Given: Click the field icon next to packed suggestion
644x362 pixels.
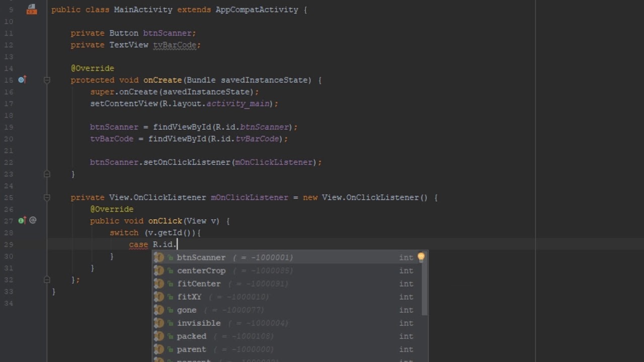Looking at the screenshot, I should [x=159, y=336].
